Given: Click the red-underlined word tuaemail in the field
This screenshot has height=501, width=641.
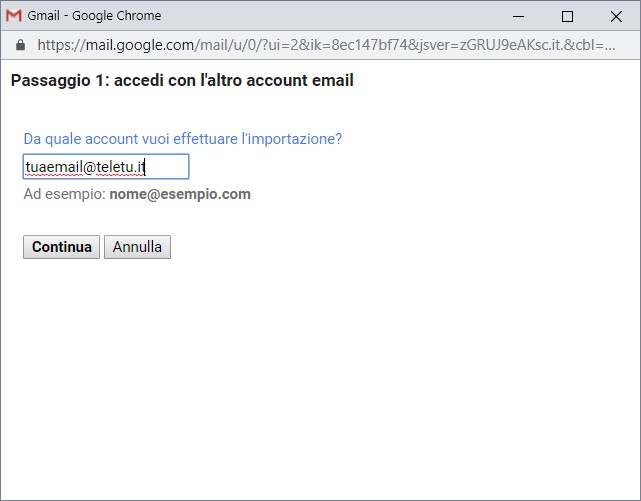Looking at the screenshot, I should 54,167.
